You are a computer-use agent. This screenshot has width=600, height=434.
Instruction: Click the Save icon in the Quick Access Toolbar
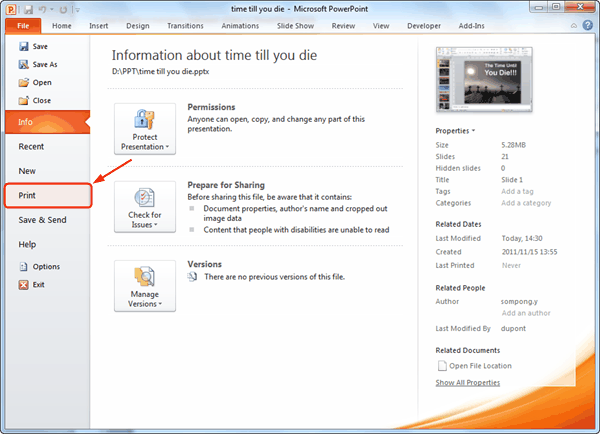point(28,9)
